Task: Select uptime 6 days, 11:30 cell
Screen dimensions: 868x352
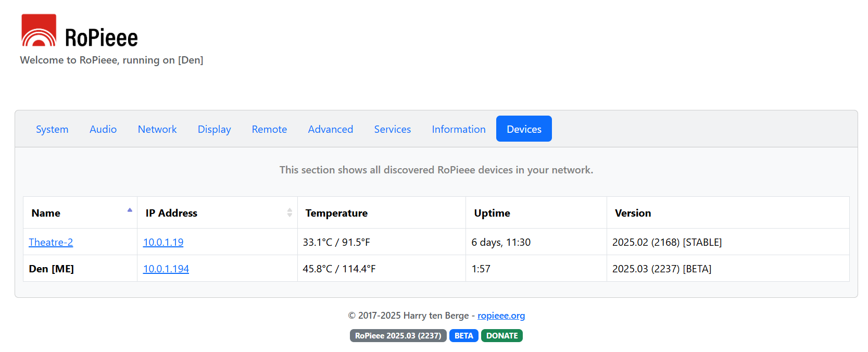Action: tap(536, 242)
